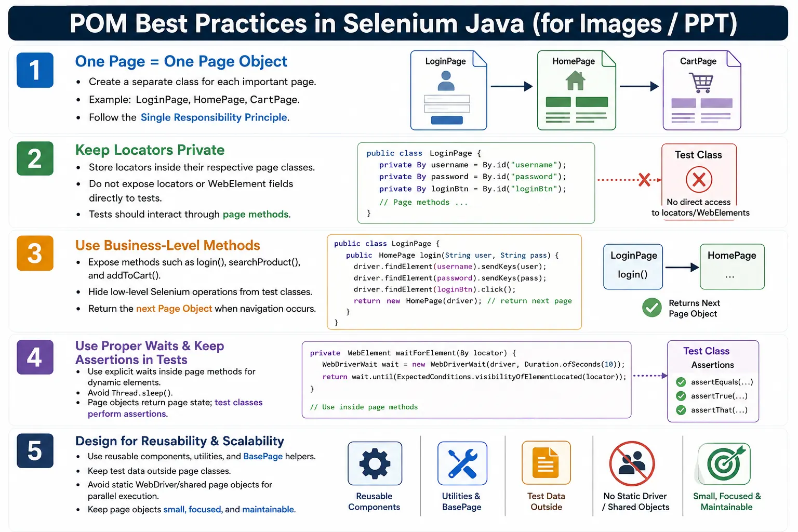This screenshot has height=532, width=798.
Task: Click the blue number 1 badge
Action: pos(35,70)
